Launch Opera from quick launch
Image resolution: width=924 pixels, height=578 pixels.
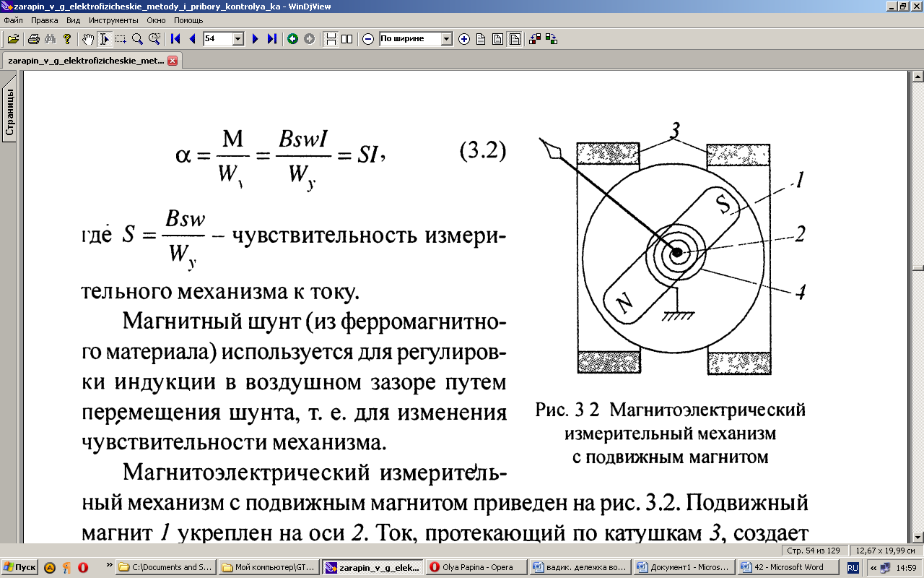click(x=83, y=567)
